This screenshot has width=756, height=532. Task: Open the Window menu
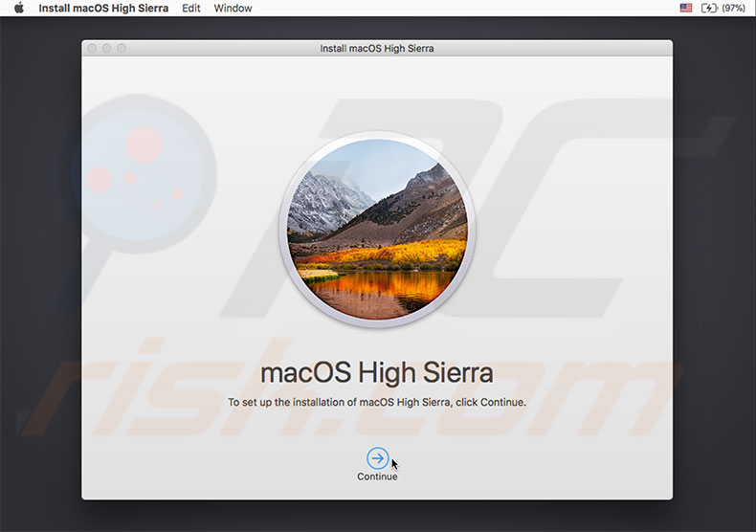[233, 9]
